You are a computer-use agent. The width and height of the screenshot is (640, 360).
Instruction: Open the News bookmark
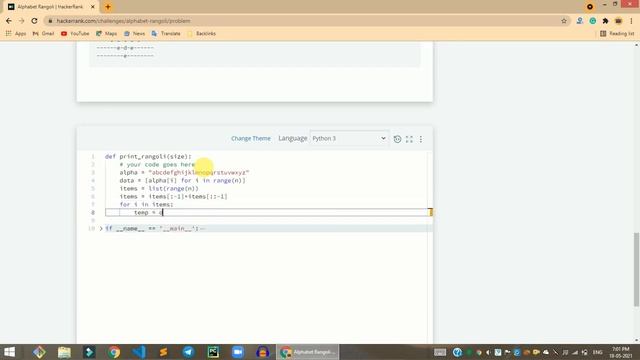tap(134, 33)
